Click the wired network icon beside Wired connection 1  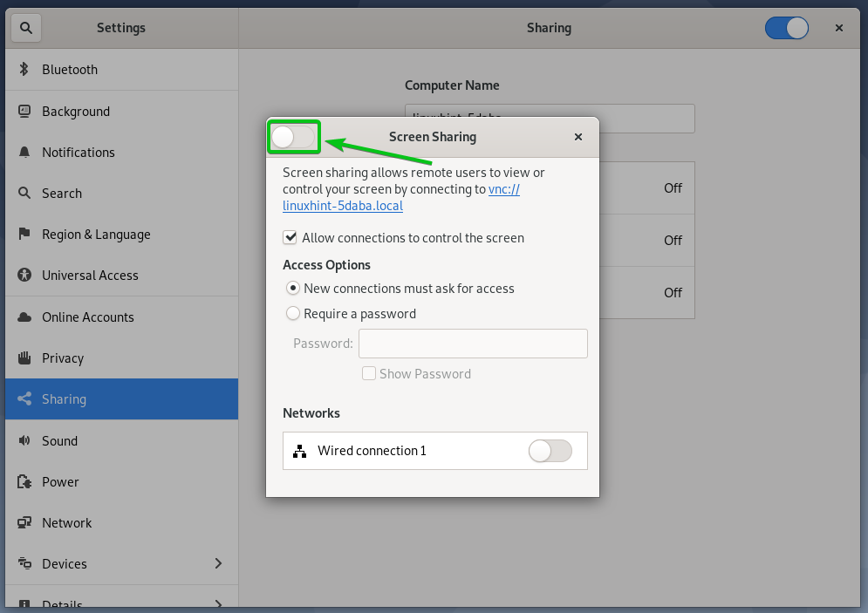tap(299, 451)
